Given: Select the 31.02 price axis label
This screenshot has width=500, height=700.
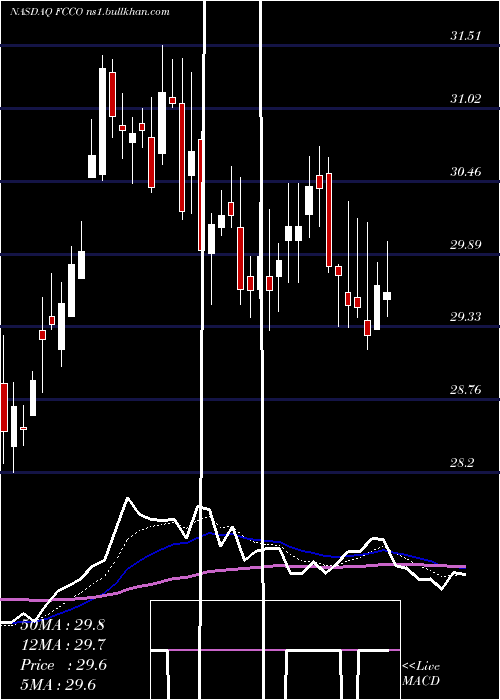Looking at the screenshot, I should [x=466, y=99].
